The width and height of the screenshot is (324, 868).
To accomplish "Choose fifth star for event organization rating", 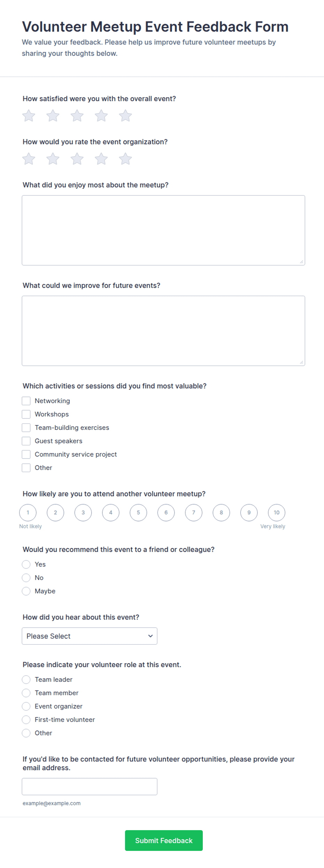I will point(125,159).
